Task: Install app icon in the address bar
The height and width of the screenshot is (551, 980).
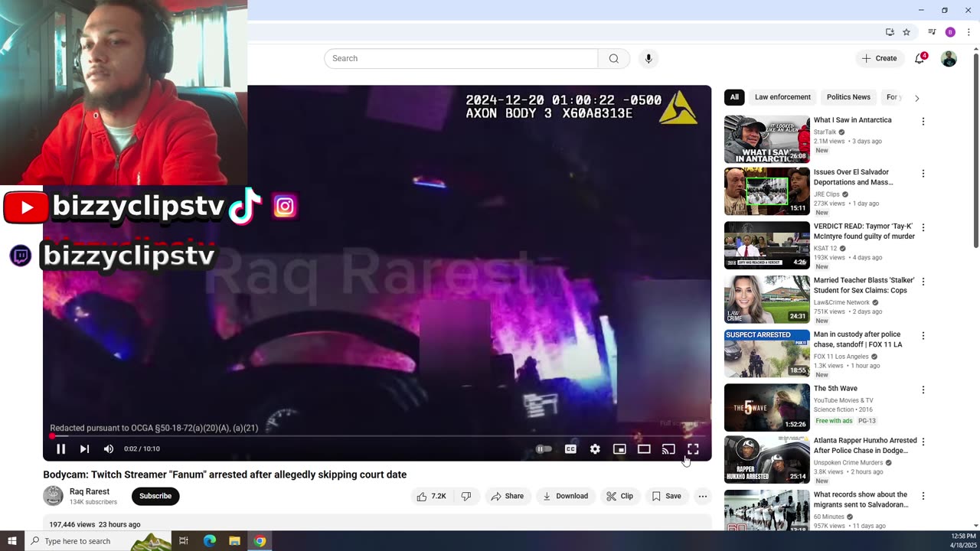Action: click(x=890, y=32)
